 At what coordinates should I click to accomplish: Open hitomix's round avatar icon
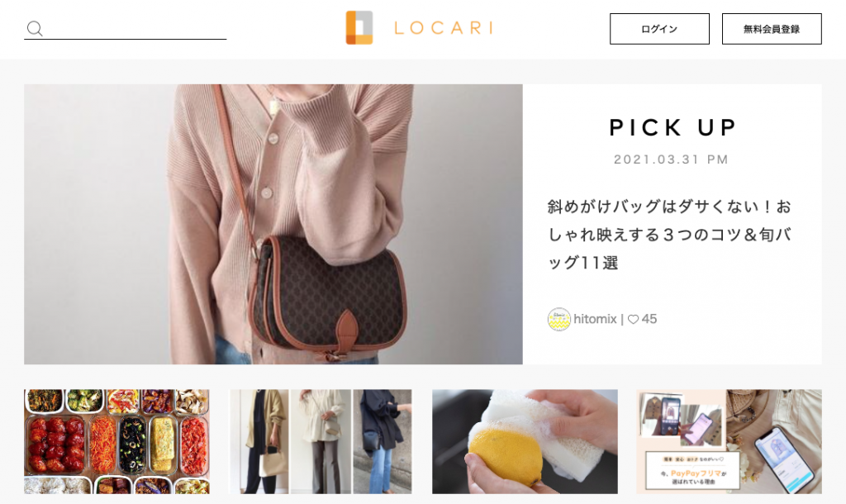click(559, 320)
